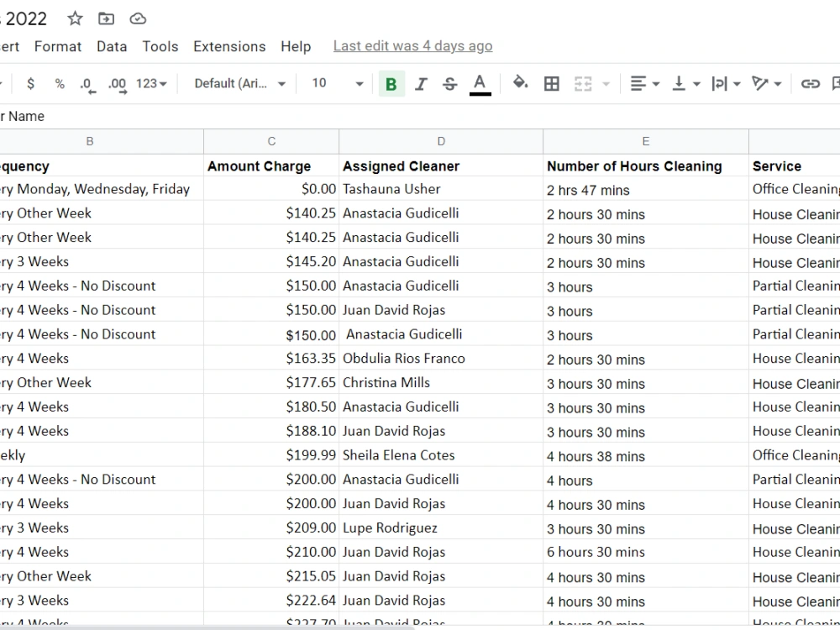Open font size 10 dropdown
This screenshot has height=630, width=840.
click(338, 83)
